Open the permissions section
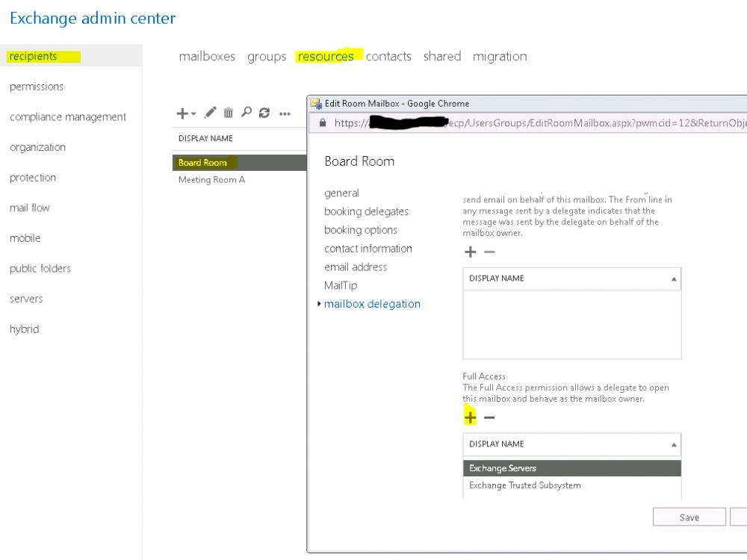 [x=36, y=87]
